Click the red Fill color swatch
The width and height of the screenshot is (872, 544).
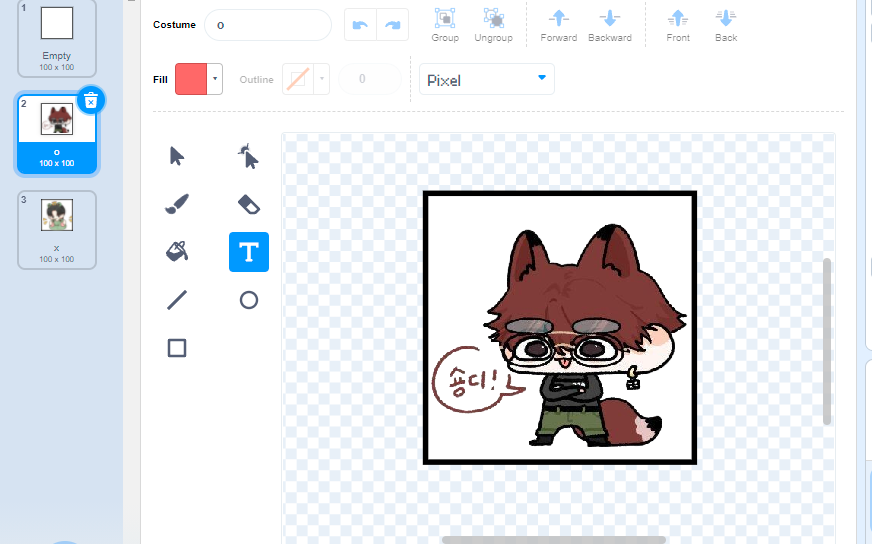point(191,79)
